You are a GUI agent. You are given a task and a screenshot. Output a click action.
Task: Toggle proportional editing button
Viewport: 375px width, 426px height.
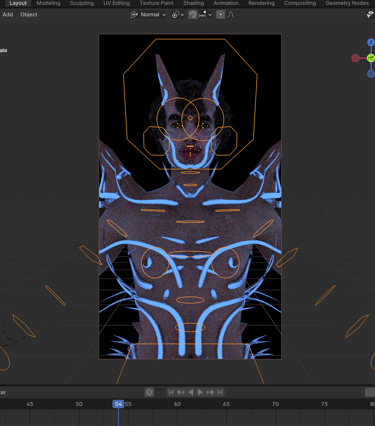[220, 15]
